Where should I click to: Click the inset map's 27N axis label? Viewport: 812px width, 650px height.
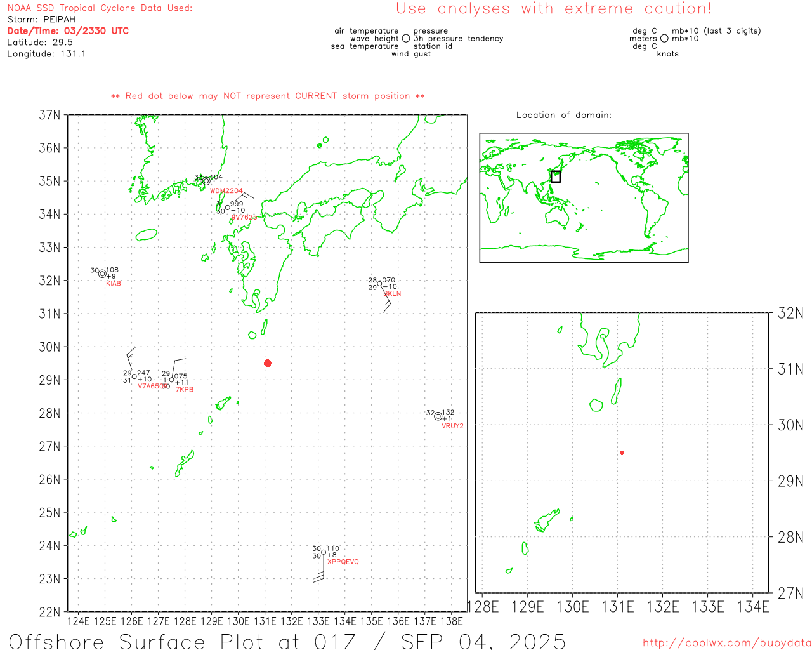[x=790, y=594]
